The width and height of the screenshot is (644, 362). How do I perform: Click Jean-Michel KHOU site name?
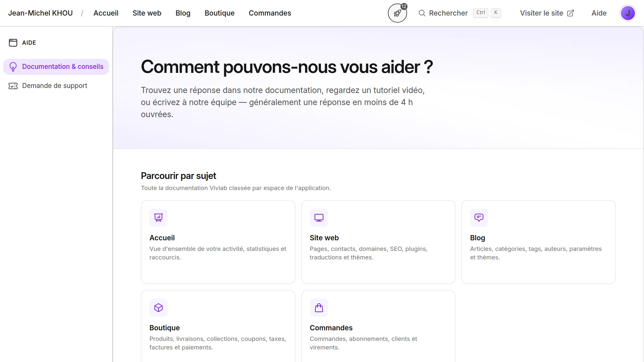pos(40,13)
